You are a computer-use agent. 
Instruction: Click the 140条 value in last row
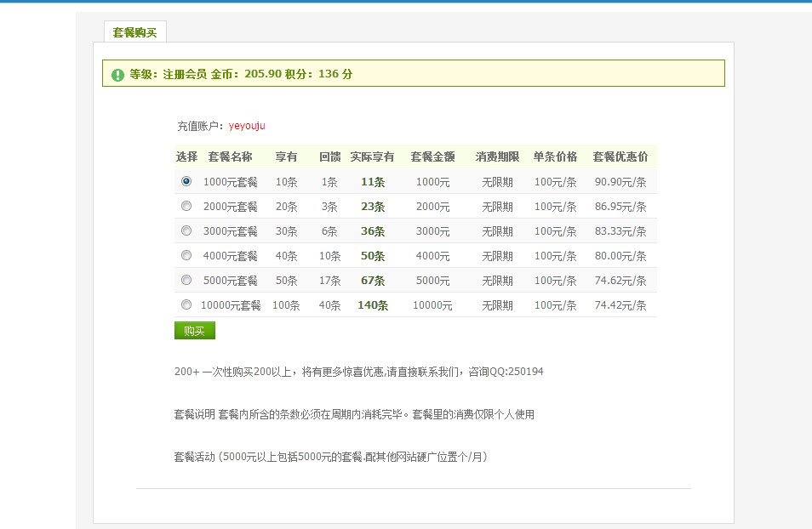click(x=372, y=305)
